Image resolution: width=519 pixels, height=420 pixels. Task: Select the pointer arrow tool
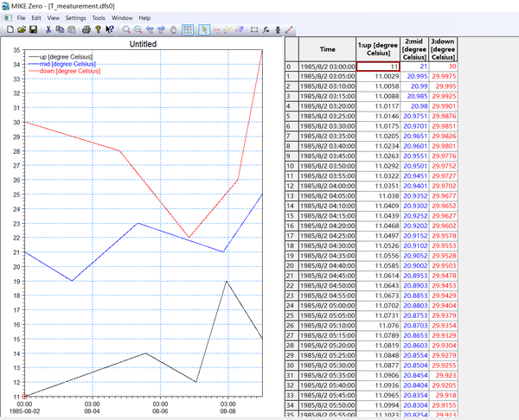(203, 29)
